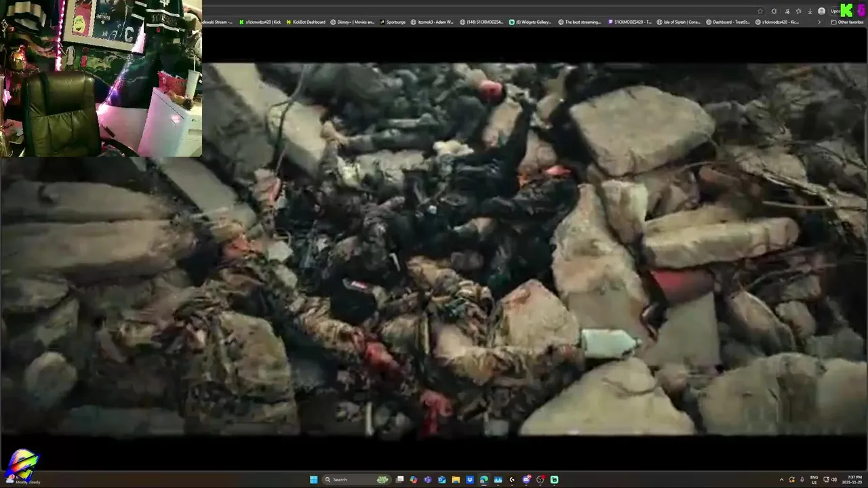
Task: Open the Dropbox taskbar icon
Action: [x=470, y=479]
